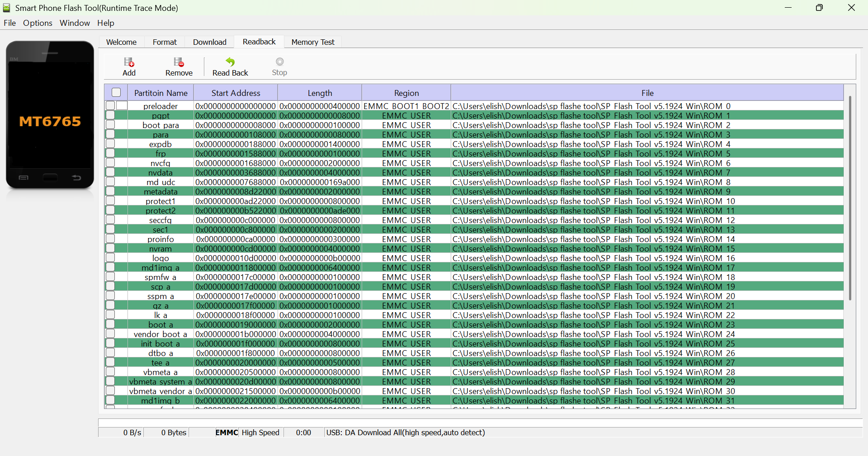Check the boot_para partition checkbox
Viewport: 868px width, 456px height.
pyautogui.click(x=110, y=124)
